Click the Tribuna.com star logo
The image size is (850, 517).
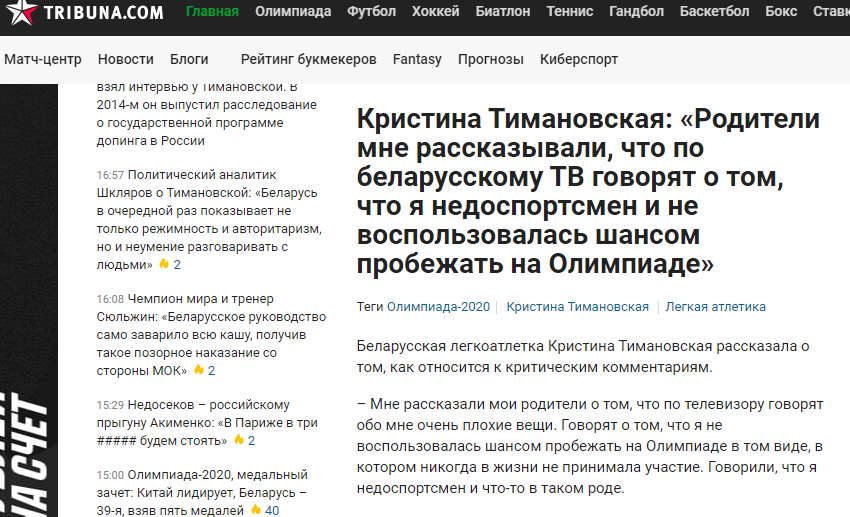coord(22,12)
